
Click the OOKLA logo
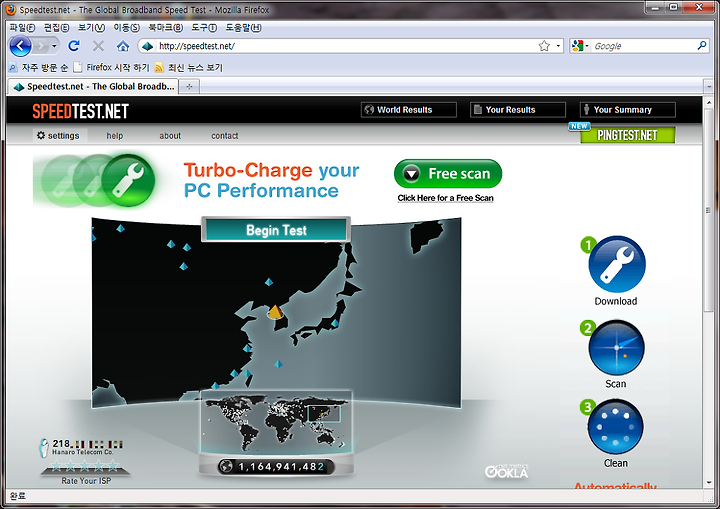[x=506, y=471]
